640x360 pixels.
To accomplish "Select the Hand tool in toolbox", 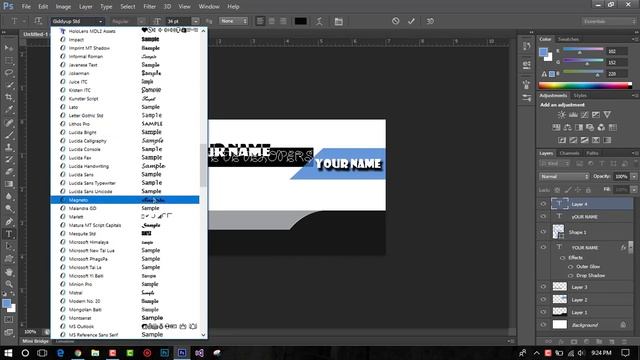I will 9,272.
